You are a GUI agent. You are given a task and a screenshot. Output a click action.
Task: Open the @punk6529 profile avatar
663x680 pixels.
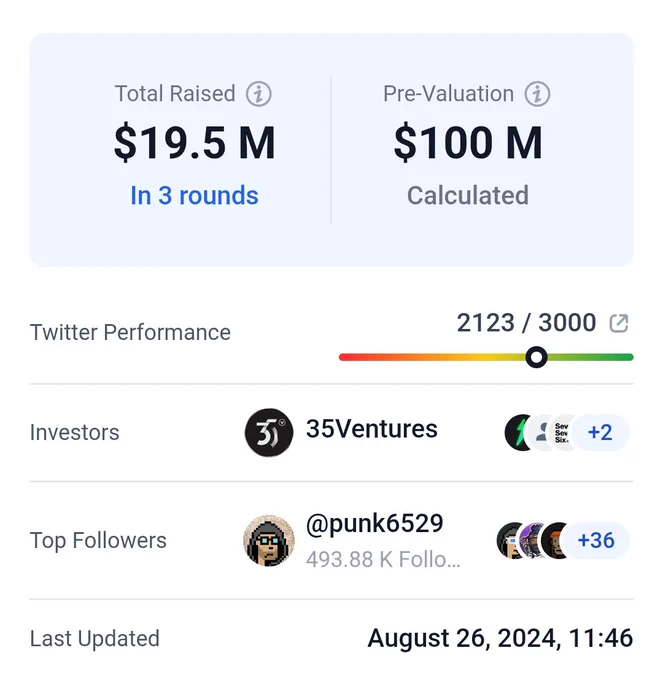point(269,540)
